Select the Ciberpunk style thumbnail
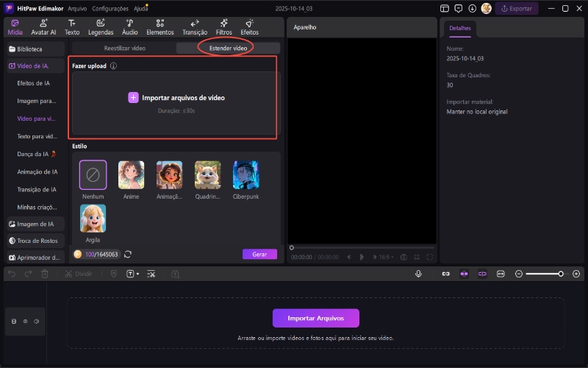 (x=245, y=175)
